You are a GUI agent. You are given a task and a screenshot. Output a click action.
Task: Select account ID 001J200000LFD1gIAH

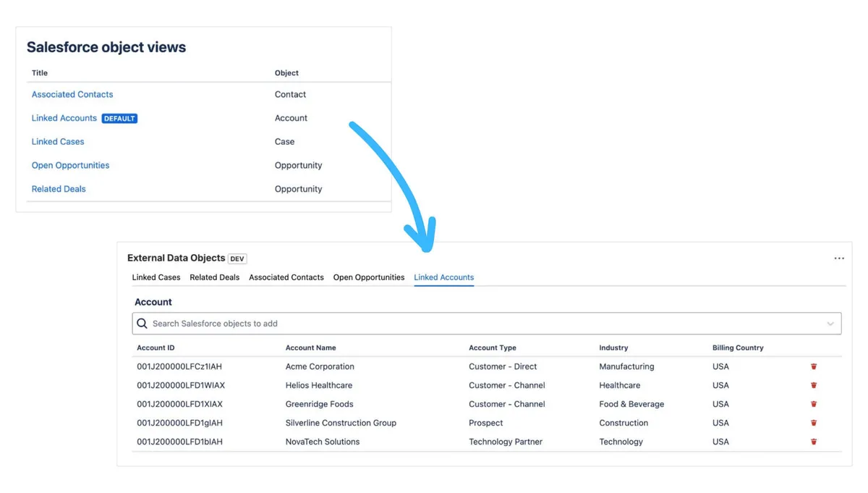click(x=179, y=423)
